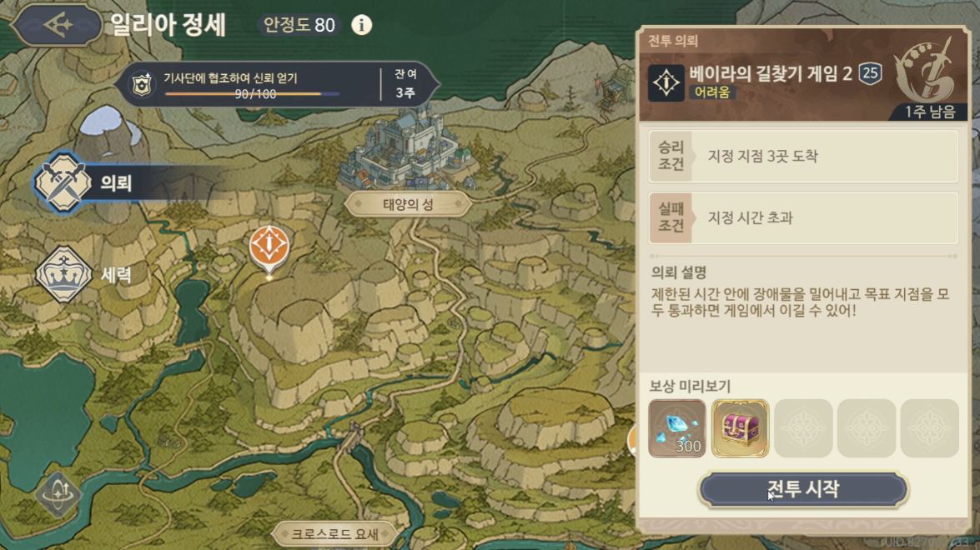Click the 크로스로드 요새 location label

point(335,534)
